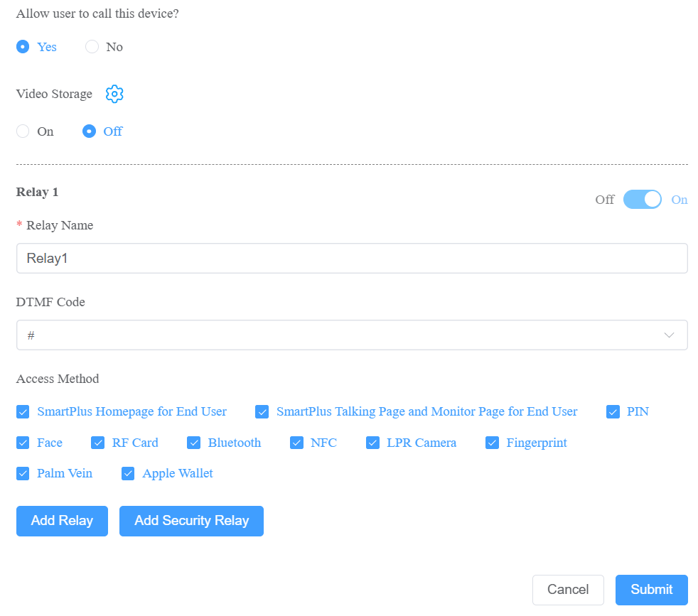Uncheck the Fingerprint option
The width and height of the screenshot is (698, 616).
[x=492, y=443]
